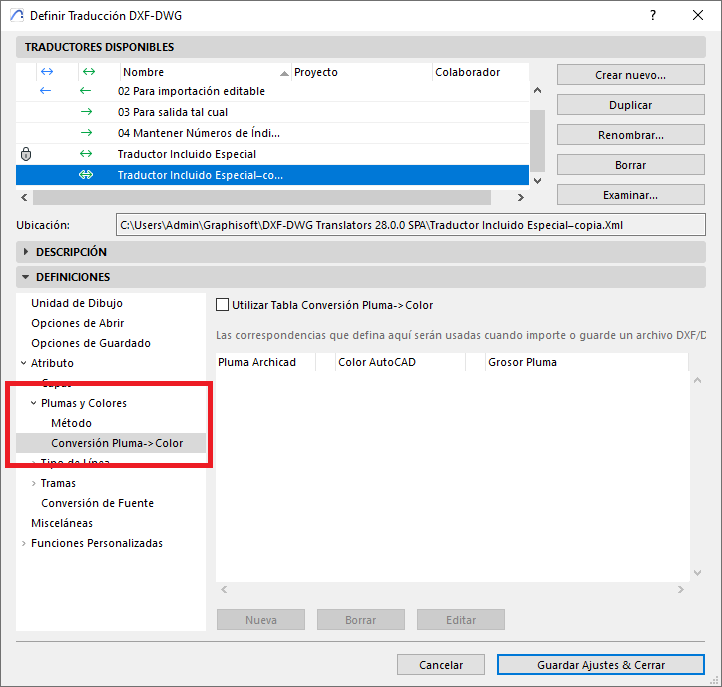The width and height of the screenshot is (722, 687).
Task: Click the green bidirectional arrow column header
Action: coord(88,72)
